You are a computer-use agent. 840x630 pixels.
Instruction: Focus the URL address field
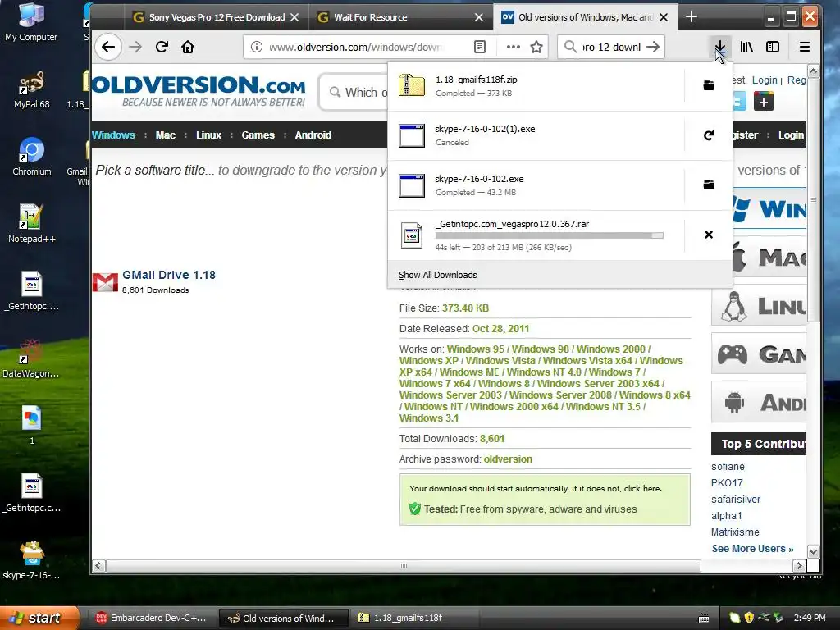(355, 47)
